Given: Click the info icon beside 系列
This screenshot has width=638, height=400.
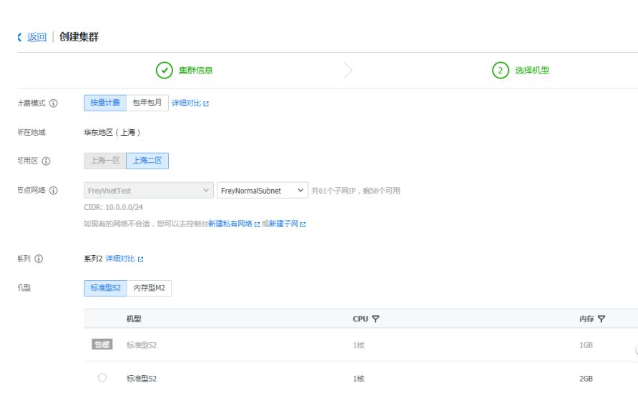Looking at the screenshot, I should tap(39, 258).
